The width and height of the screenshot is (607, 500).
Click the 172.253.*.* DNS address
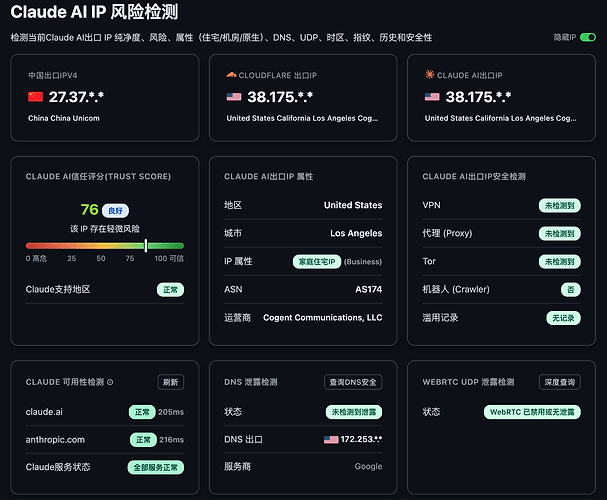point(361,440)
